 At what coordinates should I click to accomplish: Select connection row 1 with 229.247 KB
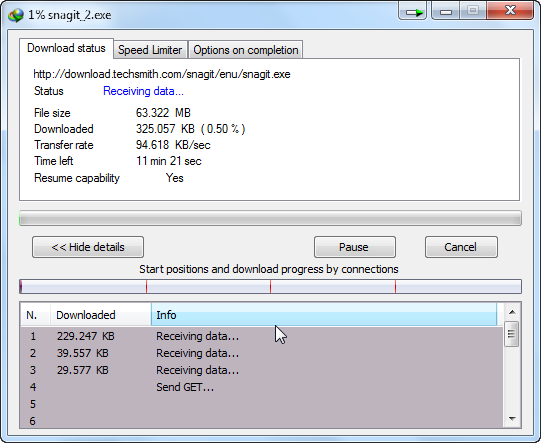(x=262, y=336)
